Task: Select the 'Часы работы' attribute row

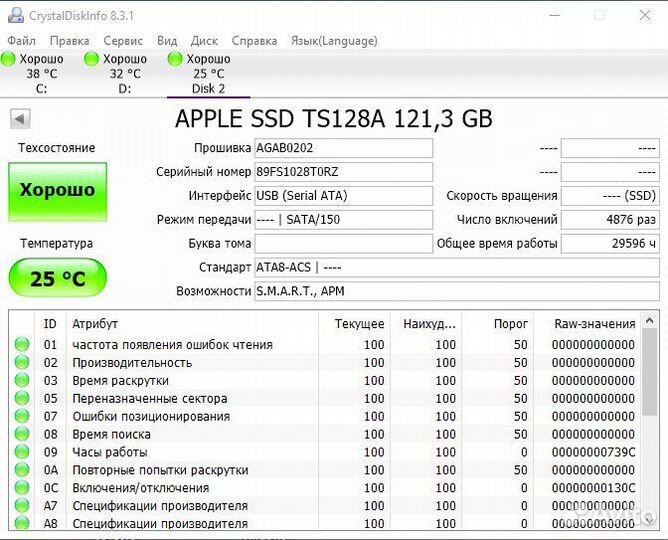Action: coord(325,452)
